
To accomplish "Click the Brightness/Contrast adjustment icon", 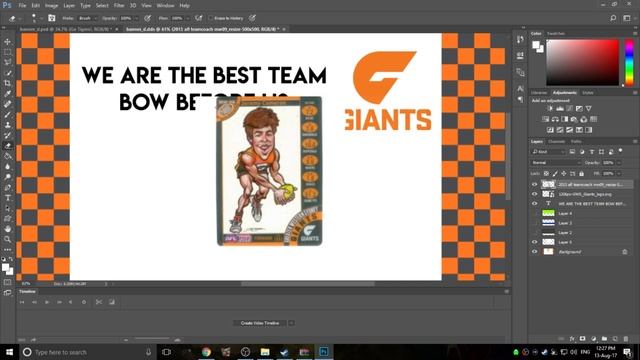I will [x=550, y=109].
